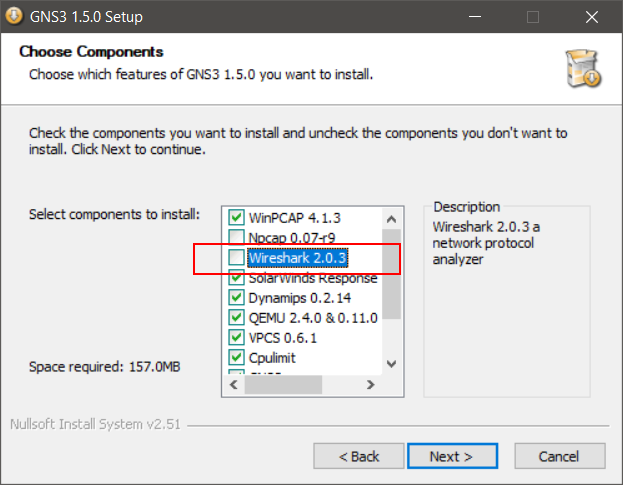Select the WinPCAP 4.1.3 list label
Screen dimensions: 623x485
pyautogui.click(x=294, y=218)
